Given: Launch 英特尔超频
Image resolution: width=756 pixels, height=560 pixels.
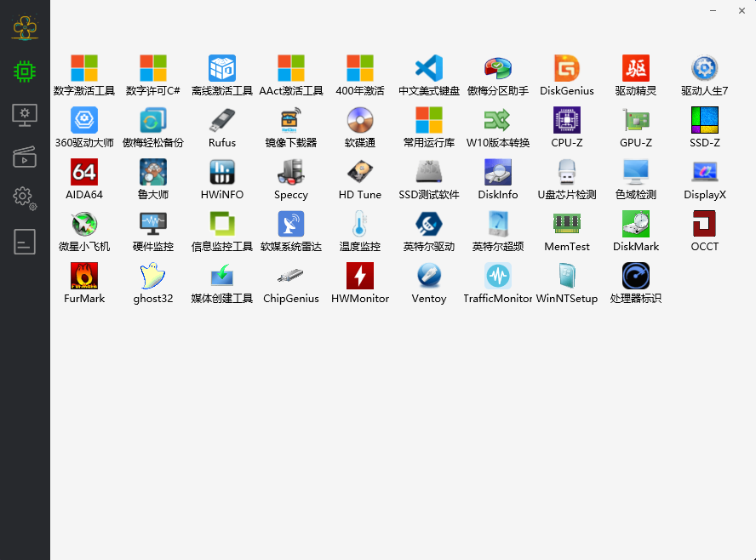Looking at the screenshot, I should pos(498,231).
